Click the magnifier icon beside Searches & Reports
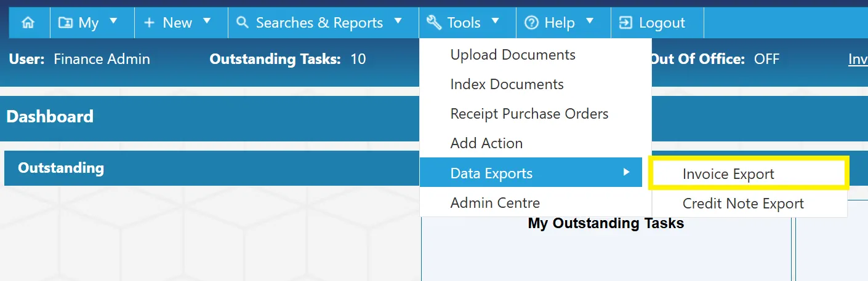 pyautogui.click(x=243, y=23)
